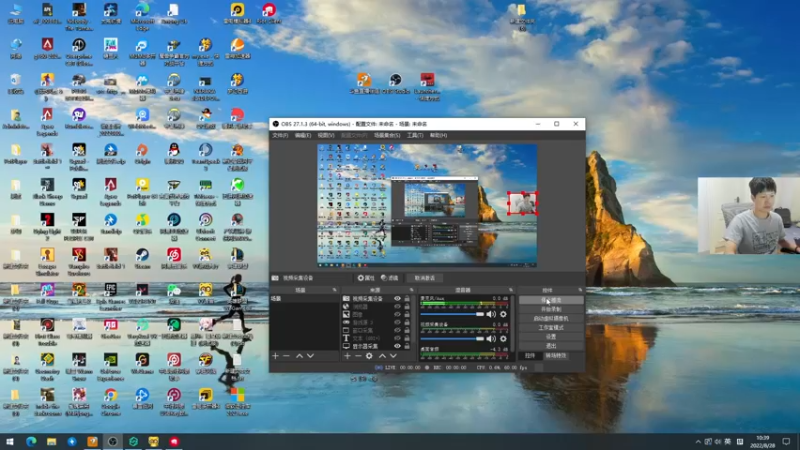Open the taskbar clock and date
Screen dimensions: 800x450
(763, 441)
